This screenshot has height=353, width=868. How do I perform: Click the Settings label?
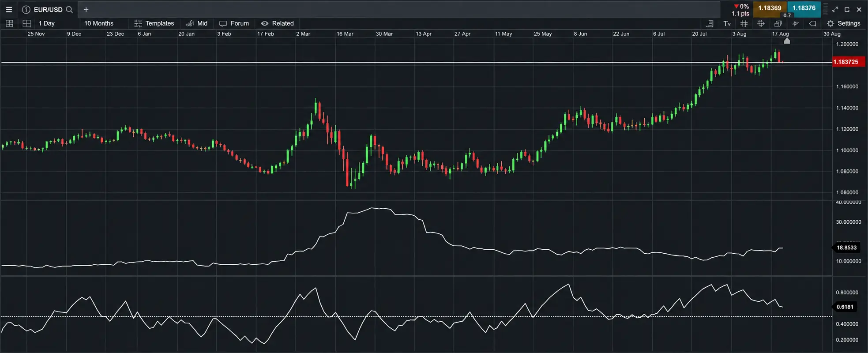(849, 23)
